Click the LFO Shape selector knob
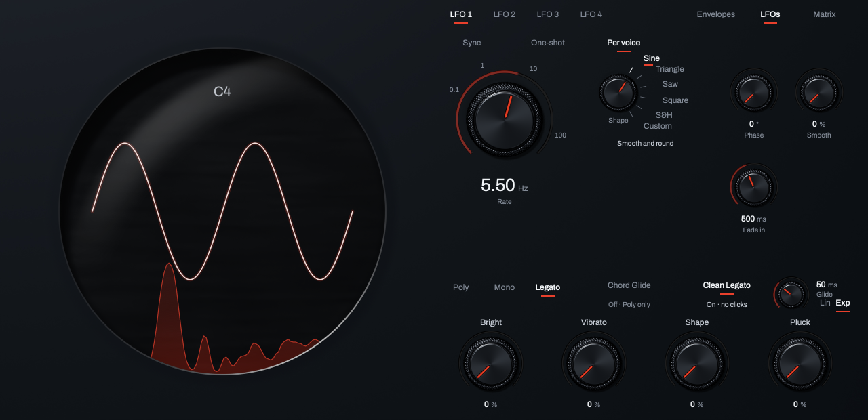The image size is (868, 420). click(618, 93)
